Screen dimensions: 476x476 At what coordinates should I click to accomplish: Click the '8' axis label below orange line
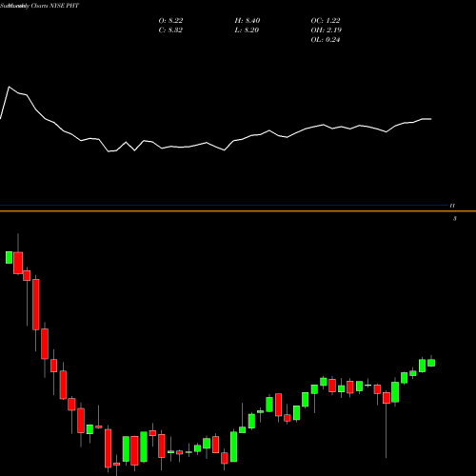455,218
